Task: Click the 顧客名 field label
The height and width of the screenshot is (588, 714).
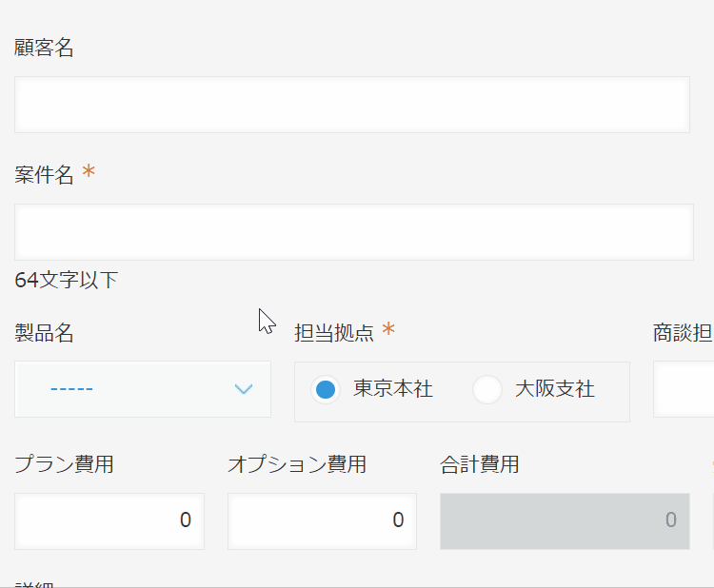Action: point(44,49)
